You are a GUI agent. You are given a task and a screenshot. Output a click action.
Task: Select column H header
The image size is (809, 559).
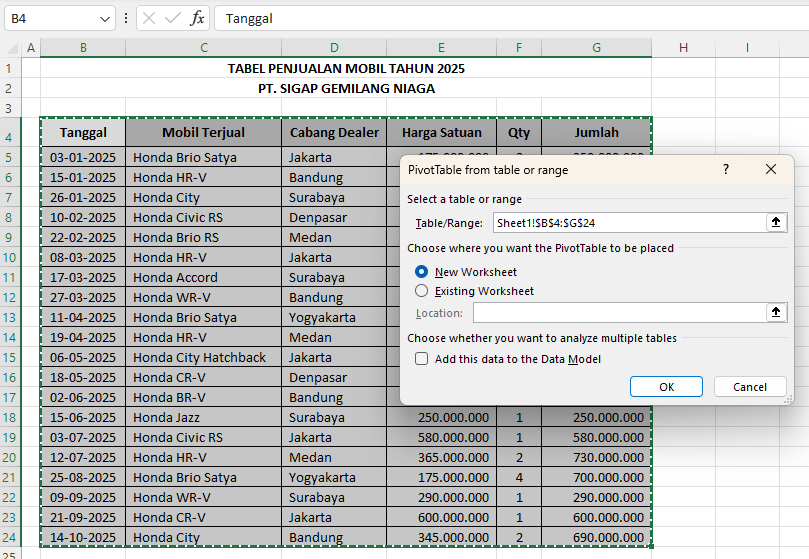[x=683, y=48]
